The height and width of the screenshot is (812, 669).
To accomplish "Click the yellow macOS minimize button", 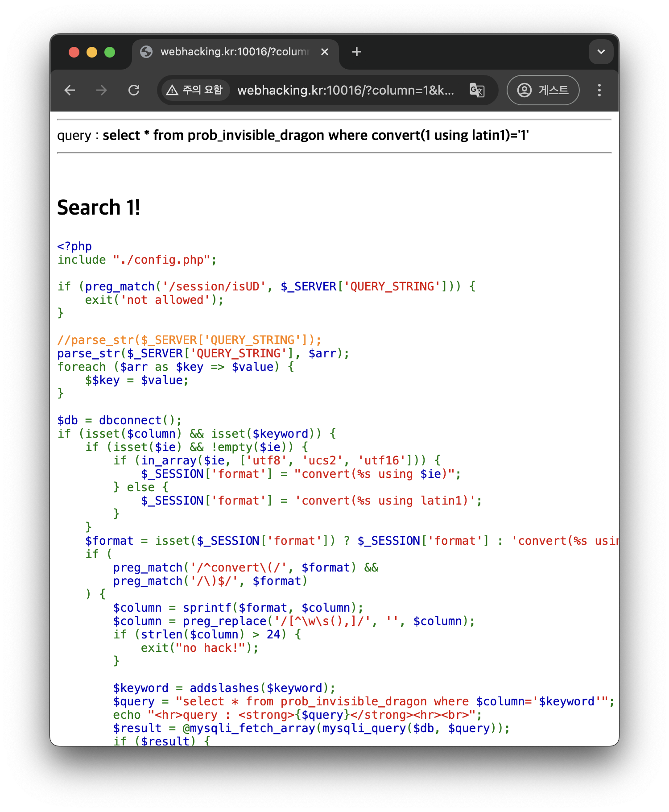I will coord(92,52).
